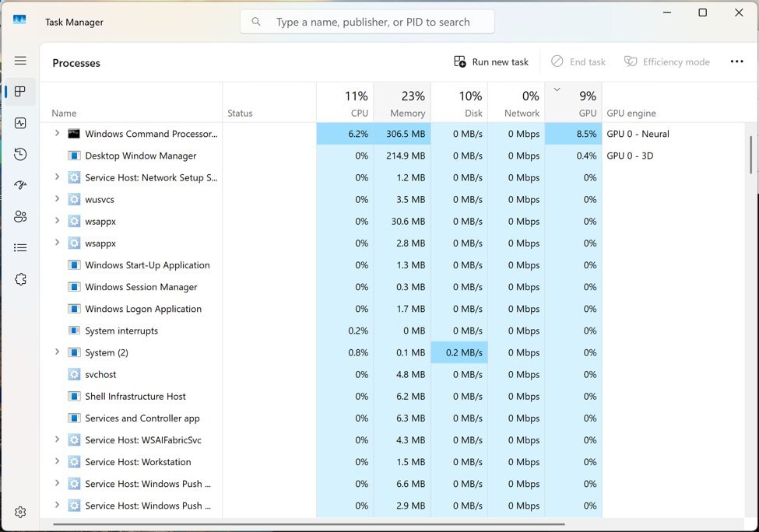Click the Desktop Window Manager process icon
The image size is (759, 532).
pyautogui.click(x=74, y=156)
